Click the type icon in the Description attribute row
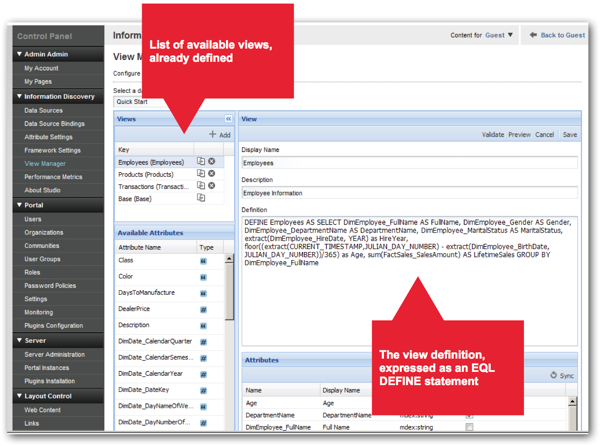The image size is (600, 446). (204, 326)
